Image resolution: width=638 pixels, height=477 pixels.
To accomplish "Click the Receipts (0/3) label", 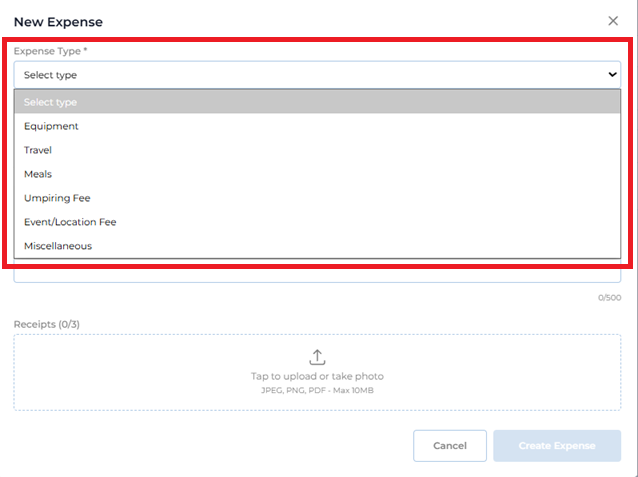I will [x=47, y=324].
